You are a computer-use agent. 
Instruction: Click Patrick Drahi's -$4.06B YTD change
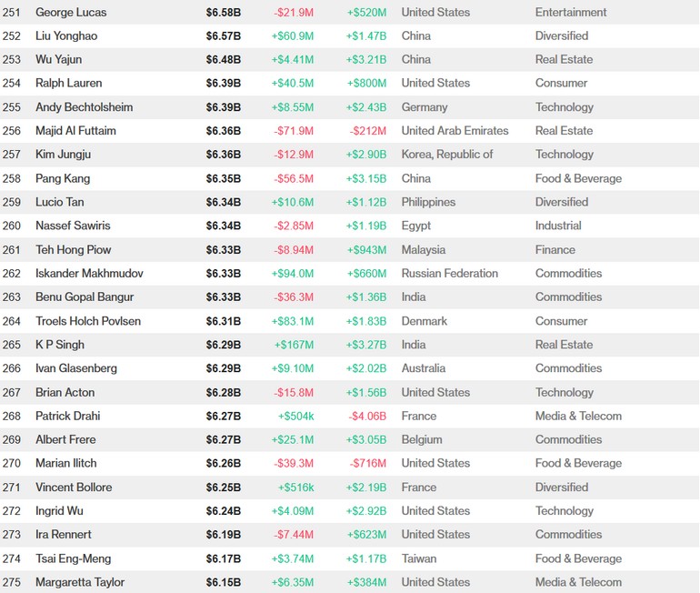366,416
